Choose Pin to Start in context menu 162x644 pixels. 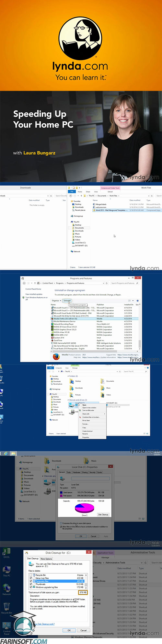(86, 420)
